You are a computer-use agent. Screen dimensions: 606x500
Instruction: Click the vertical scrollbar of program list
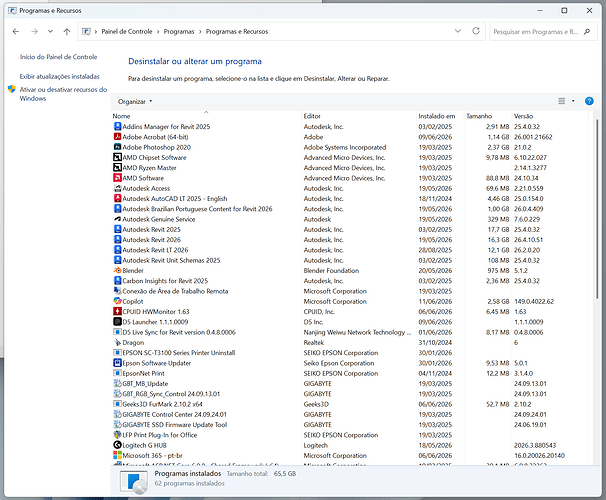tap(597, 209)
